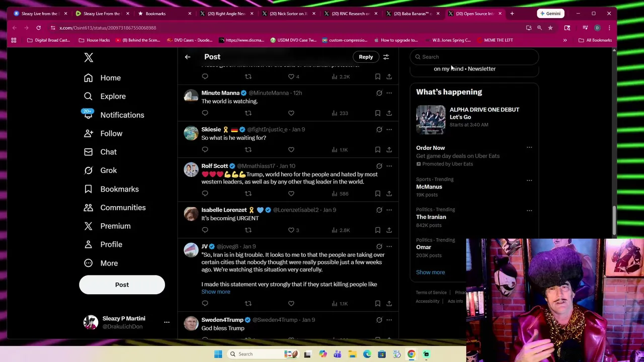Show more trending topics
The image size is (644, 362).
(x=430, y=272)
